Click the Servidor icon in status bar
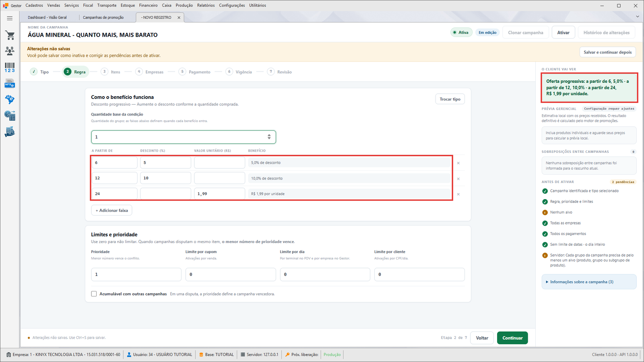 click(x=243, y=355)
